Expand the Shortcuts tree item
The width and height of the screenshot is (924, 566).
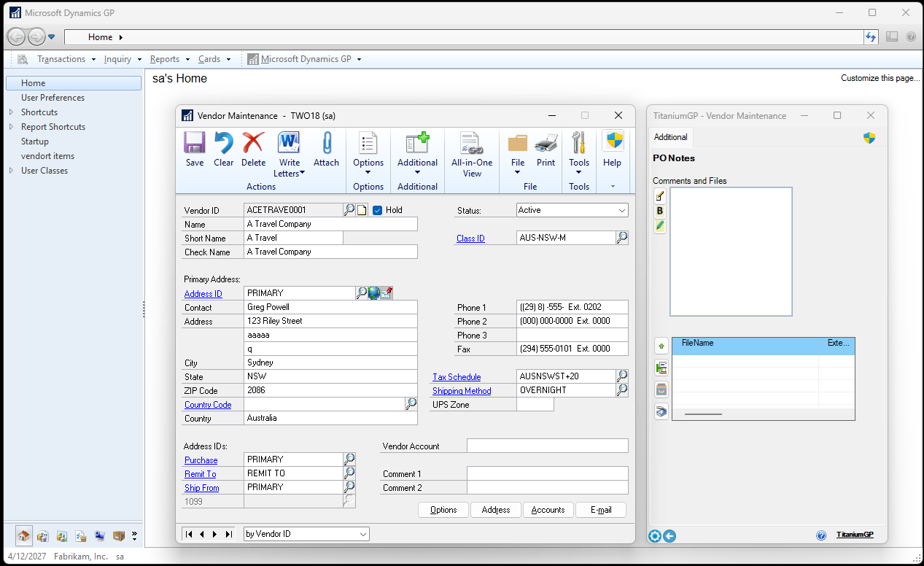click(11, 112)
